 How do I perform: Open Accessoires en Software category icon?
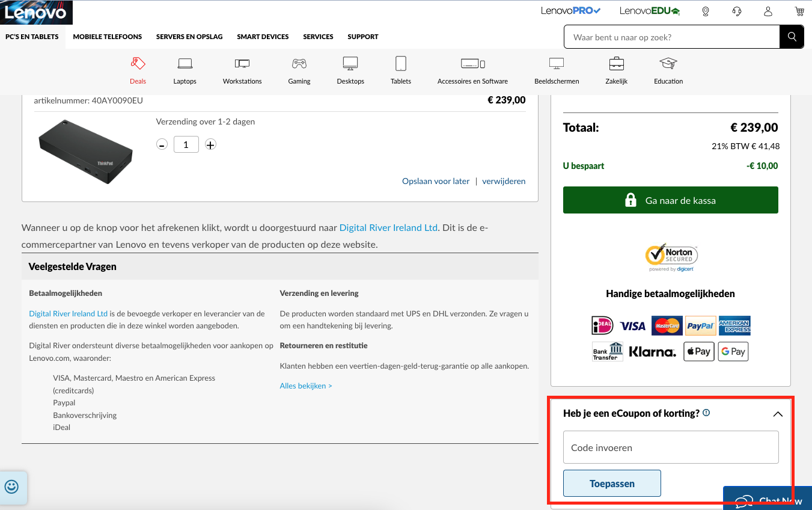click(472, 63)
